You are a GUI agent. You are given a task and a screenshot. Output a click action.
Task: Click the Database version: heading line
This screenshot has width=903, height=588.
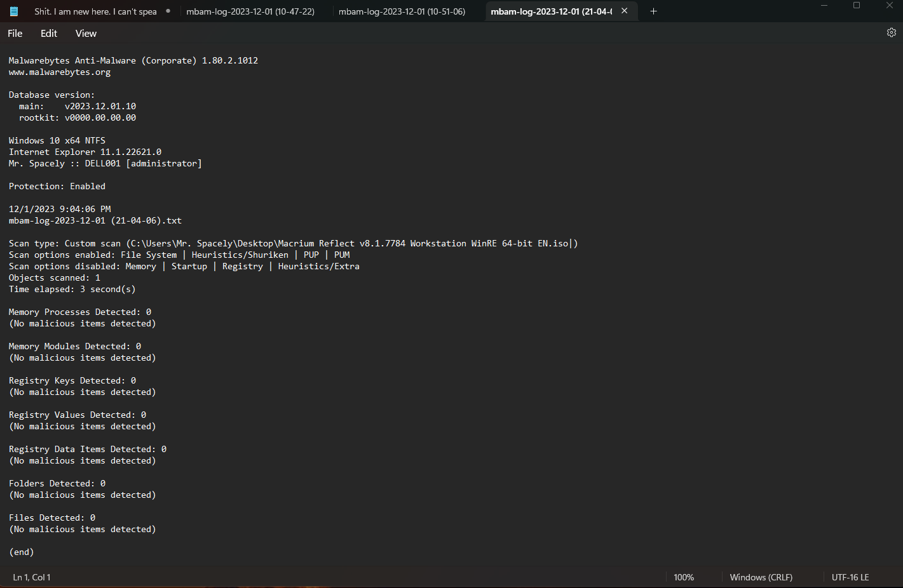(x=52, y=95)
